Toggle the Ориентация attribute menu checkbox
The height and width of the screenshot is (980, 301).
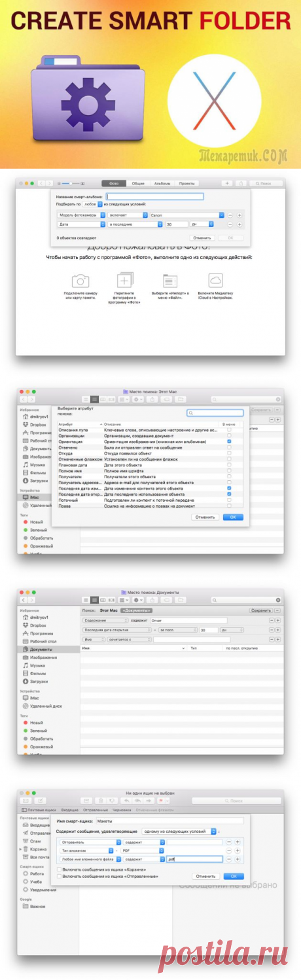[x=229, y=442]
